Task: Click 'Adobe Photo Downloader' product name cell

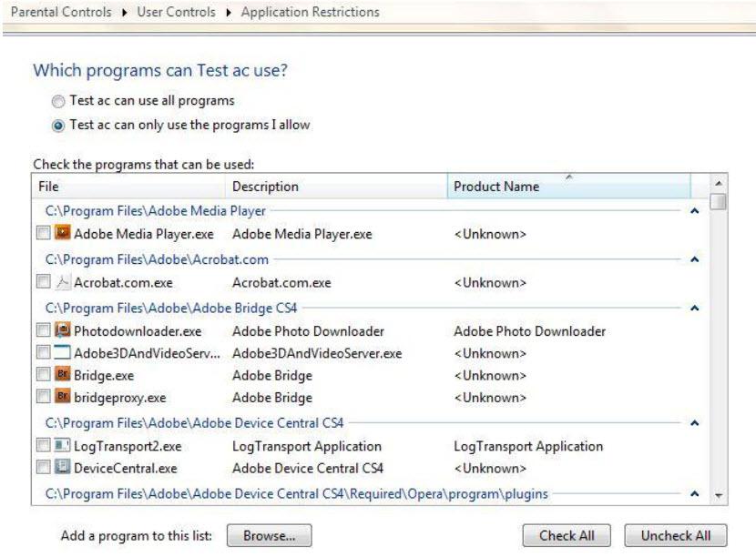Action: click(529, 331)
